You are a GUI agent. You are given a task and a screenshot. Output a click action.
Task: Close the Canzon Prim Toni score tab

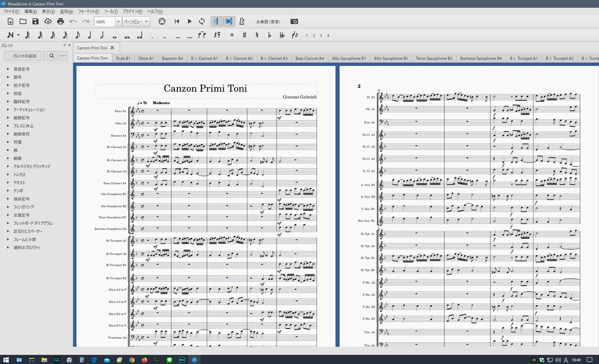[x=112, y=48]
